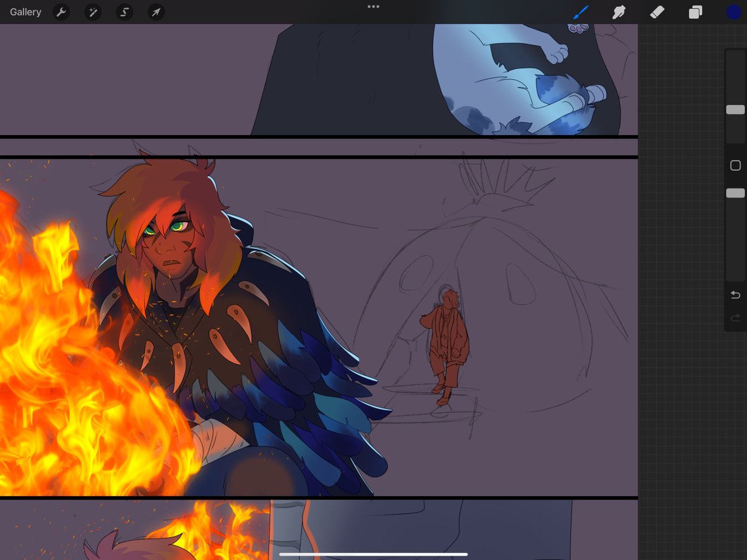Viewport: 747px width, 560px height.
Task: Open the Adjustments magic wand menu
Action: click(x=93, y=12)
